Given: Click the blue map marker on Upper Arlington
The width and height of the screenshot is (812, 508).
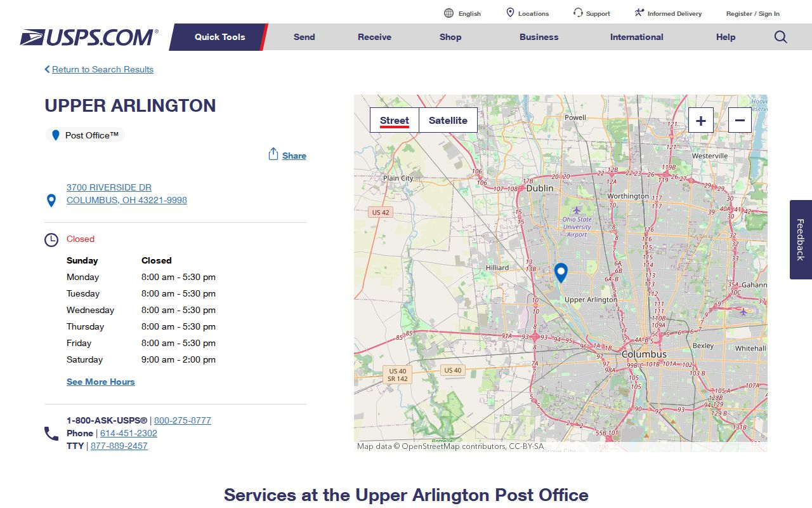Looking at the screenshot, I should tap(561, 273).
